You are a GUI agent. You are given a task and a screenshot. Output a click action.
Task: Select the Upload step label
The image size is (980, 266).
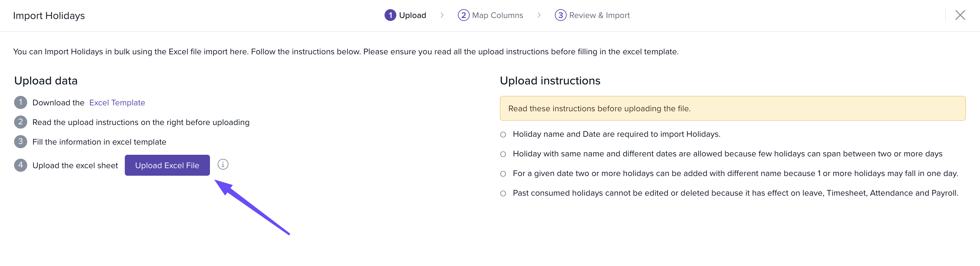click(412, 15)
